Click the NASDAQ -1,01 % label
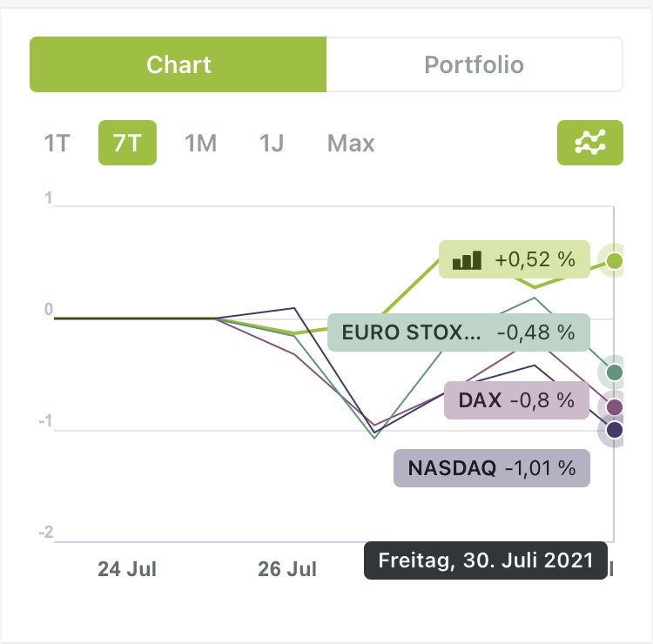Image resolution: width=653 pixels, height=644 pixels. [x=492, y=468]
